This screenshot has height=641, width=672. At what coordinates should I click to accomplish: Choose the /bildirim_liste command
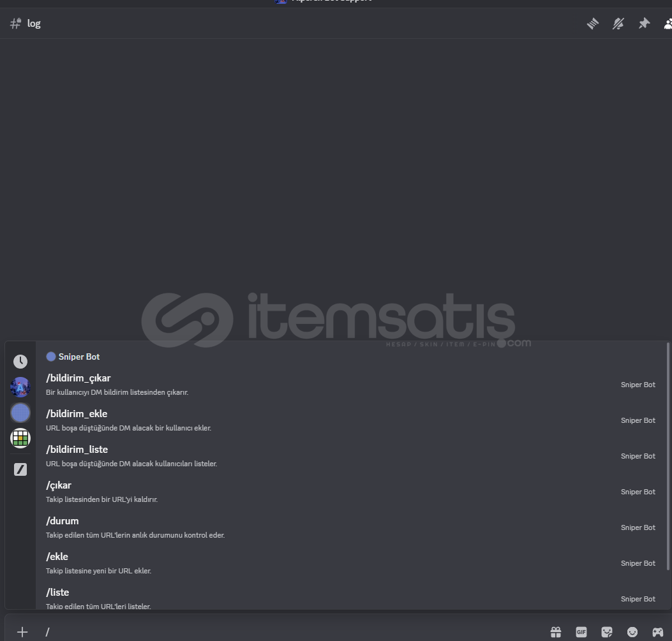[350, 456]
